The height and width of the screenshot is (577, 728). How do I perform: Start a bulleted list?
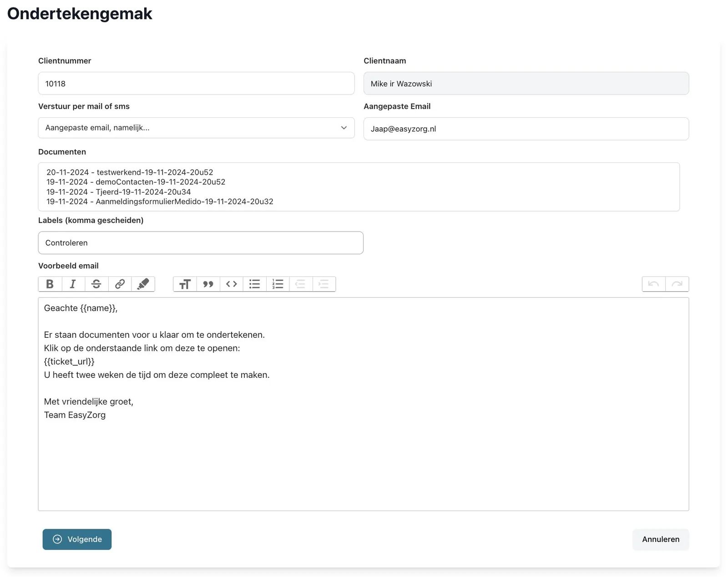click(255, 284)
